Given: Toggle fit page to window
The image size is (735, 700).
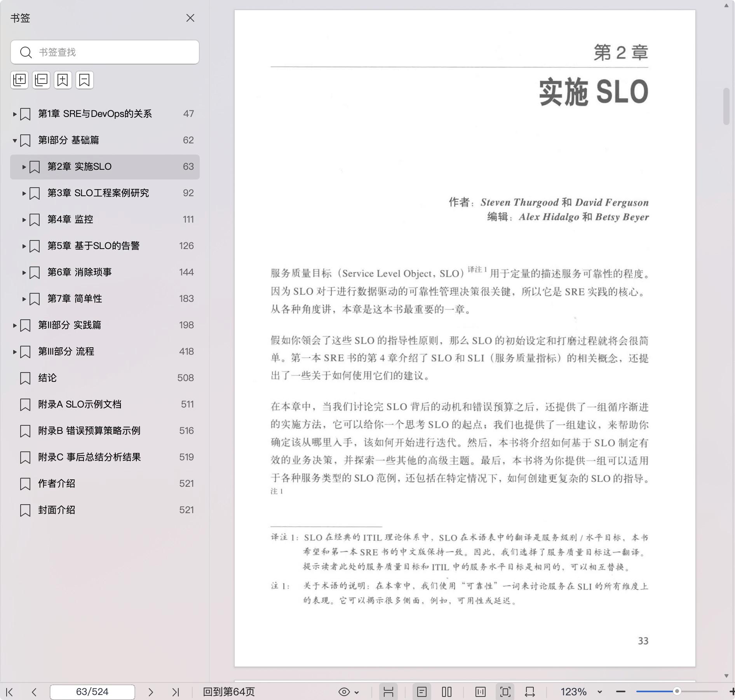Looking at the screenshot, I should (505, 692).
